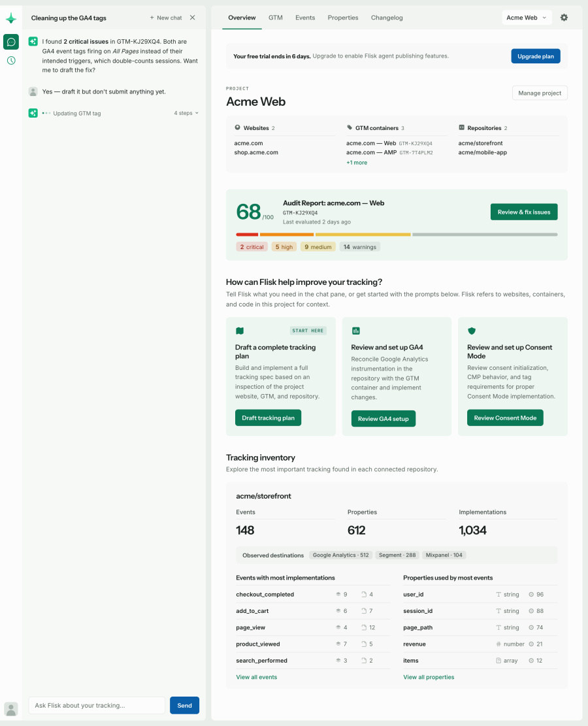588x726 pixels.
Task: Select the 5 high badge
Action: point(284,247)
